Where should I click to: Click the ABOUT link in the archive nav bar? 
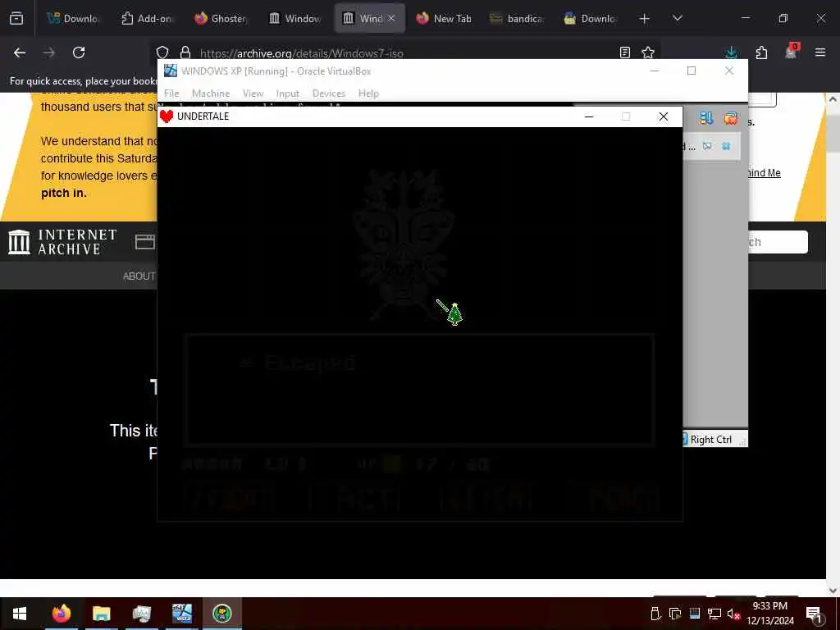[139, 276]
